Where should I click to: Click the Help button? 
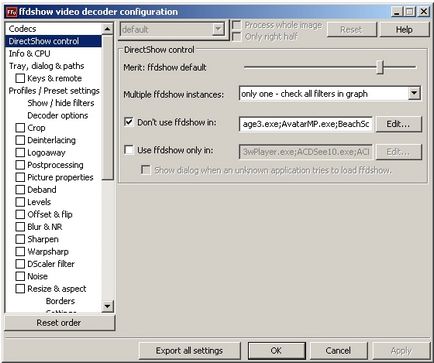point(404,30)
